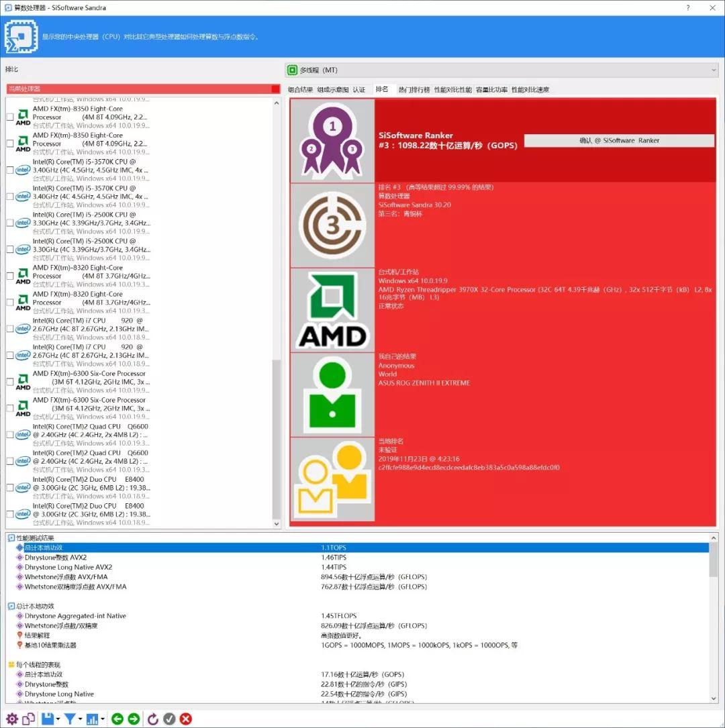Click the results panel scroll-down arrow
This screenshot has height=728, width=725.
714,698
